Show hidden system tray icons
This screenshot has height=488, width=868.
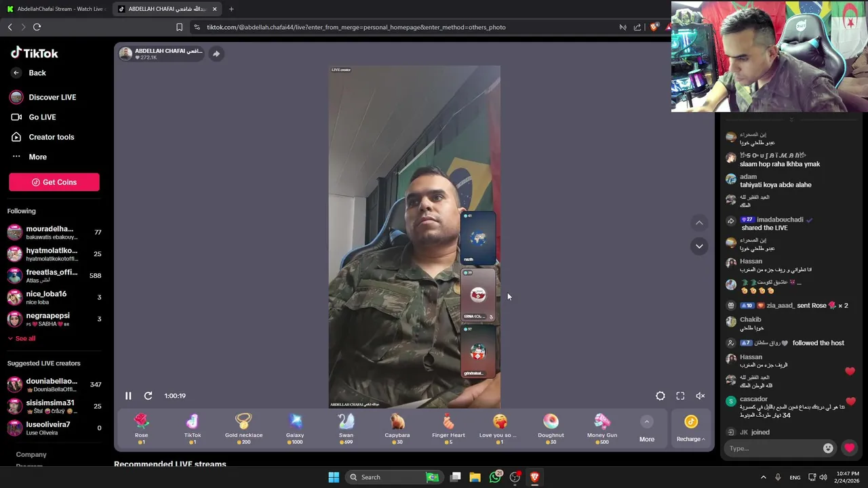pos(763,477)
